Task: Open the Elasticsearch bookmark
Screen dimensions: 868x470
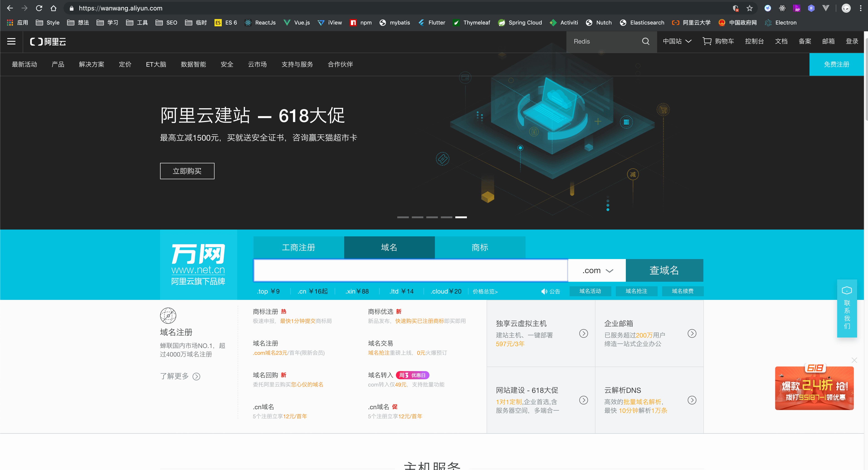Action: point(642,23)
